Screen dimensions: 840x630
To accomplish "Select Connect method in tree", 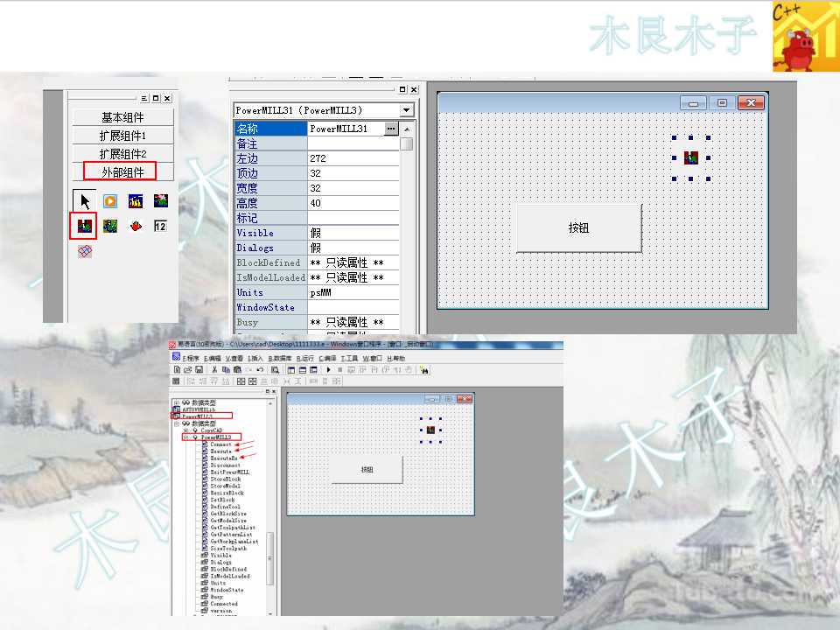I will tap(220, 444).
